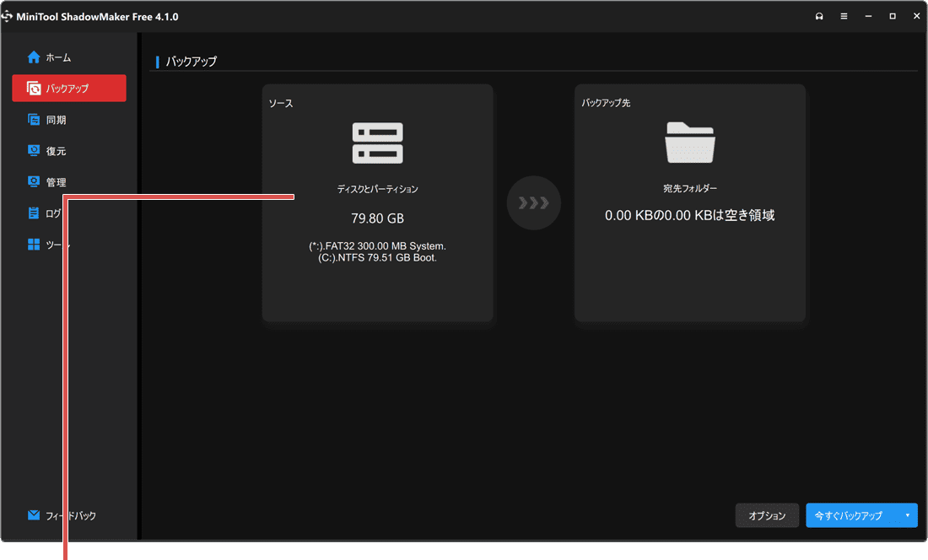Open the ホーム sidebar section
The height and width of the screenshot is (560, 928).
53,57
